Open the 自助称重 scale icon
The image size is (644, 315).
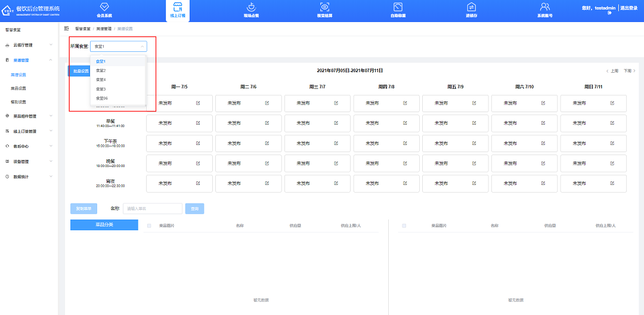click(398, 7)
